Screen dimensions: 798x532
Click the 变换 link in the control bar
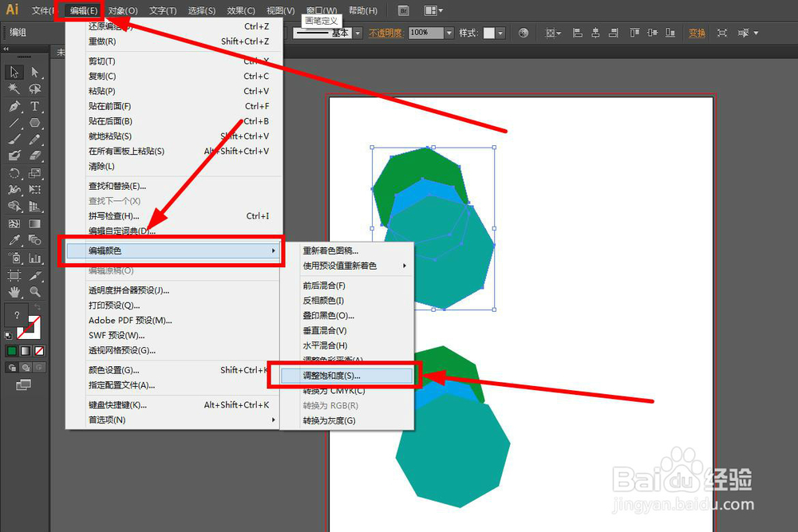[695, 33]
